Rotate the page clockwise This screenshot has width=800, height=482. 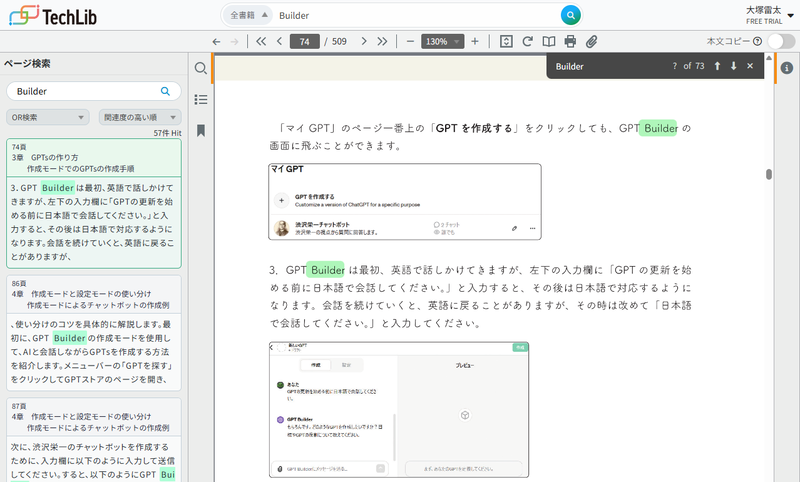click(x=528, y=41)
